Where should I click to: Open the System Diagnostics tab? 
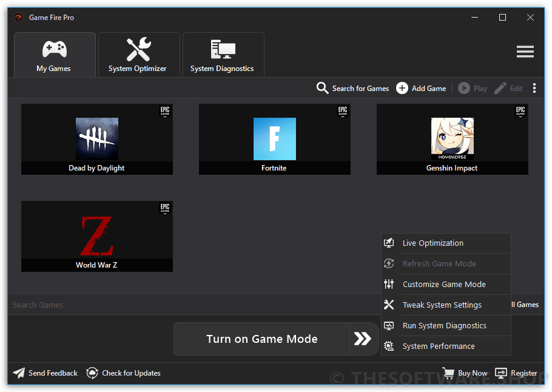coord(223,55)
